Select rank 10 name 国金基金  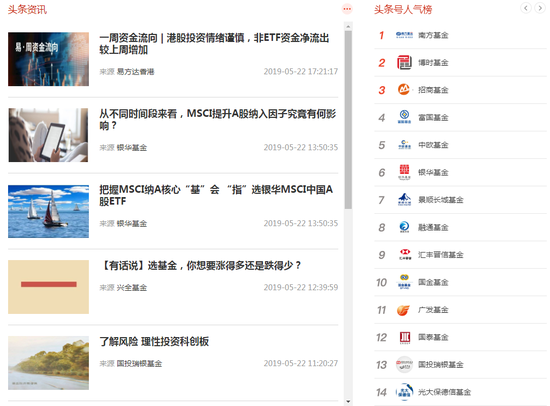pos(433,282)
